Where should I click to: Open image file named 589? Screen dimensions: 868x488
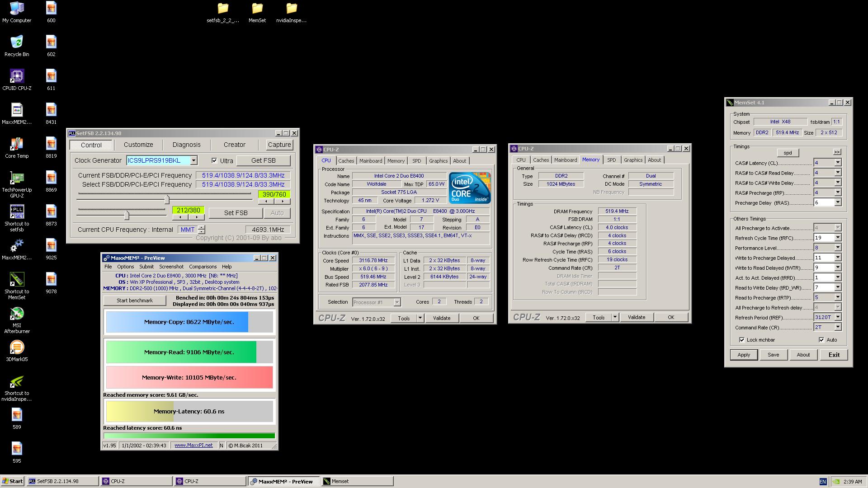(17, 419)
